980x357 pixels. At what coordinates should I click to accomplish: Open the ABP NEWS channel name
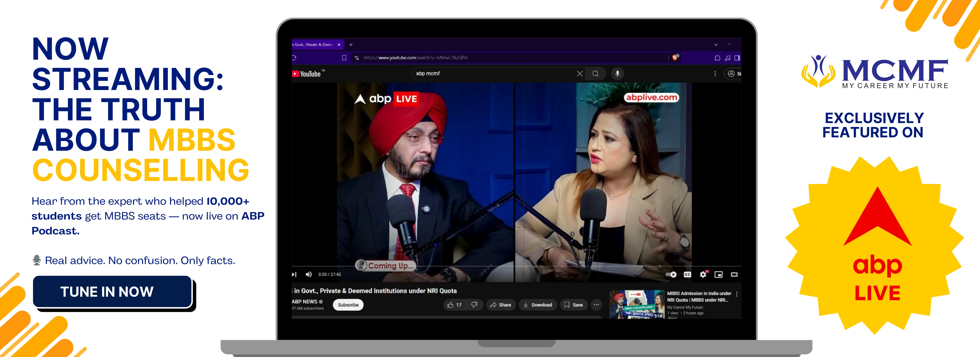(304, 302)
